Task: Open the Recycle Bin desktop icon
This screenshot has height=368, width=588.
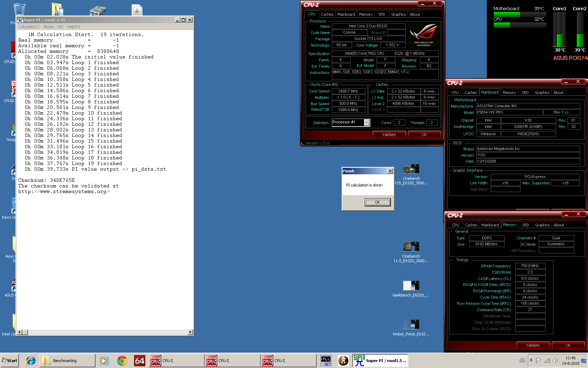Action: point(19,9)
